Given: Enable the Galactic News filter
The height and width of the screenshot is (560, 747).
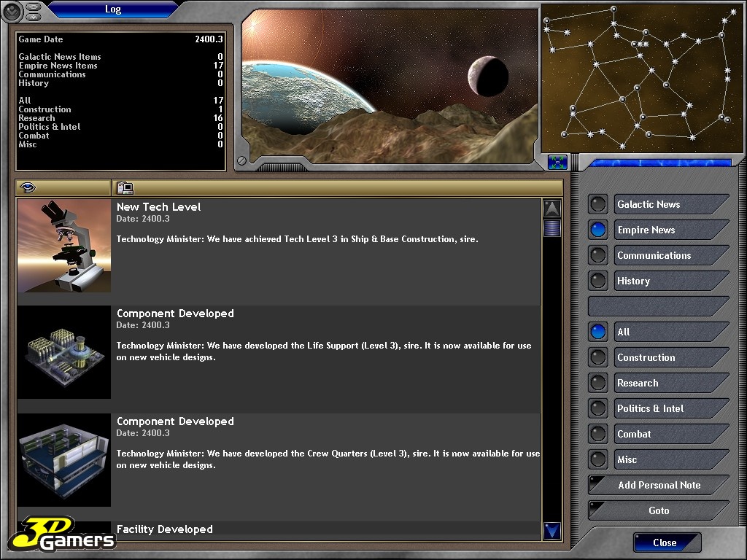Looking at the screenshot, I should tap(670, 204).
